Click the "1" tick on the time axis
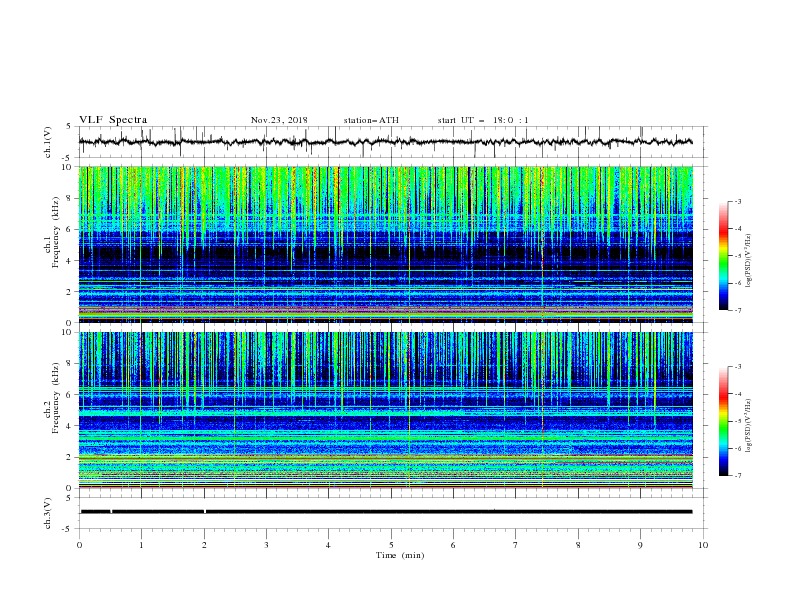792x612 pixels. (141, 545)
